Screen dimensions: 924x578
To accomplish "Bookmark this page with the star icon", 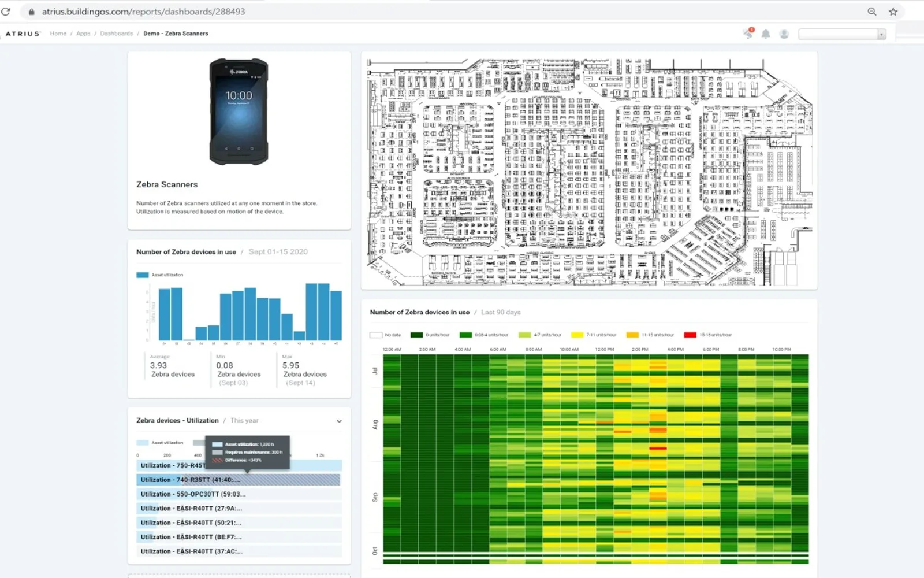I will pos(893,12).
